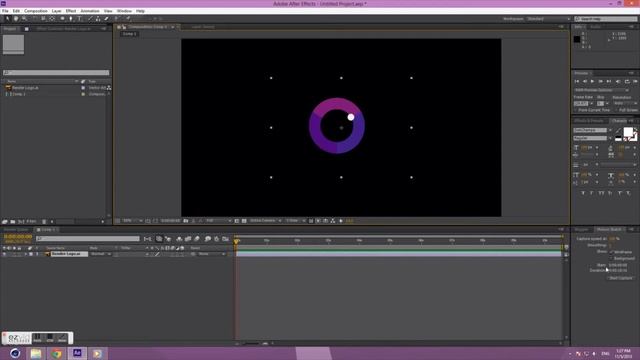The image size is (640, 360).
Task: Select the Puppet Pin tool
Action: (x=128, y=18)
